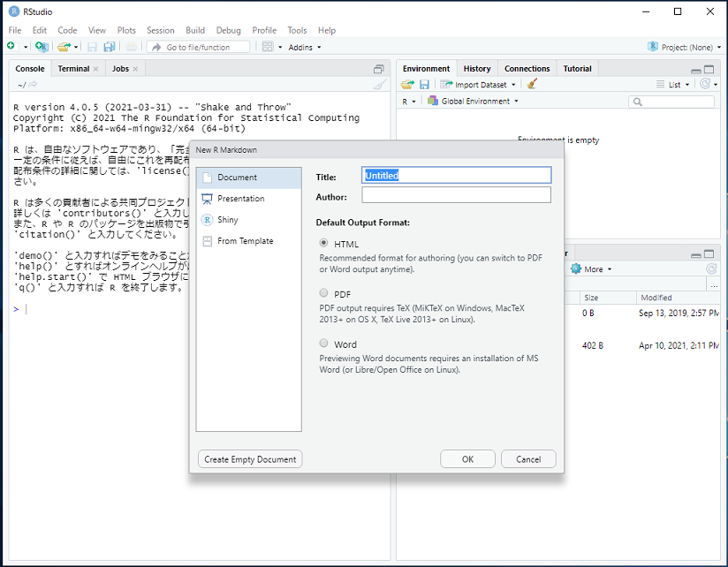Close the Jobs tab
728x567 pixels.
point(135,69)
